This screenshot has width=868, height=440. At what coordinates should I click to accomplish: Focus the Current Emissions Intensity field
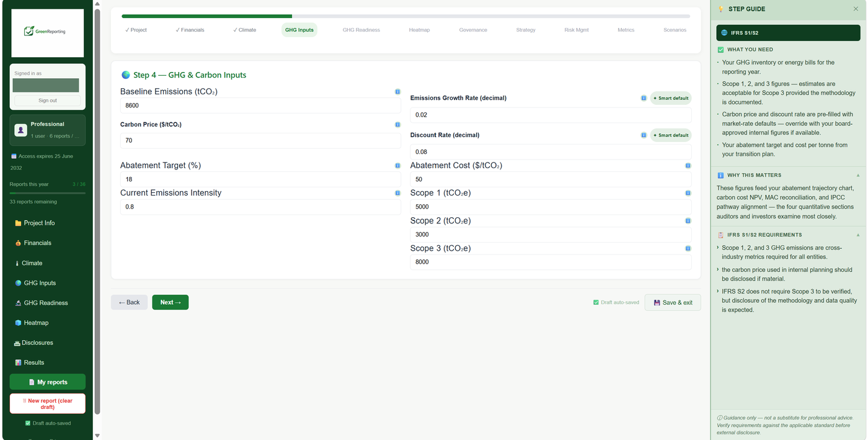tap(260, 207)
